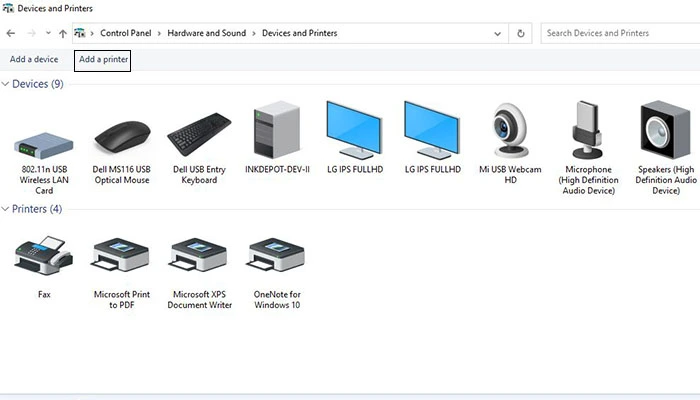Screen dimensions: 700x400
Task: Select the Dell MS116 USB Optical Mouse icon
Action: [122, 138]
